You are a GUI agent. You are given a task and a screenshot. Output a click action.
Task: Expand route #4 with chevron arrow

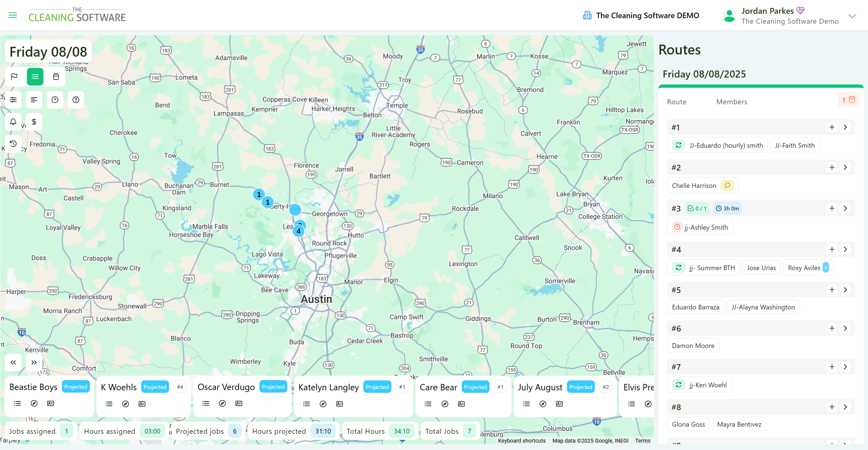845,249
